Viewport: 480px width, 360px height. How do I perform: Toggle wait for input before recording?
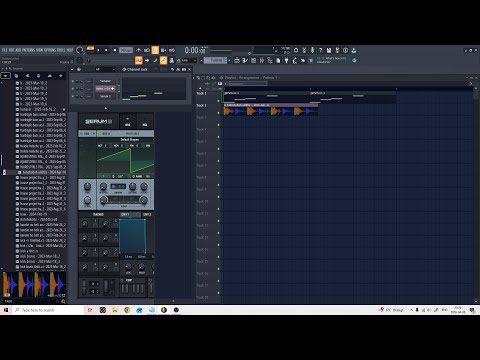click(147, 50)
